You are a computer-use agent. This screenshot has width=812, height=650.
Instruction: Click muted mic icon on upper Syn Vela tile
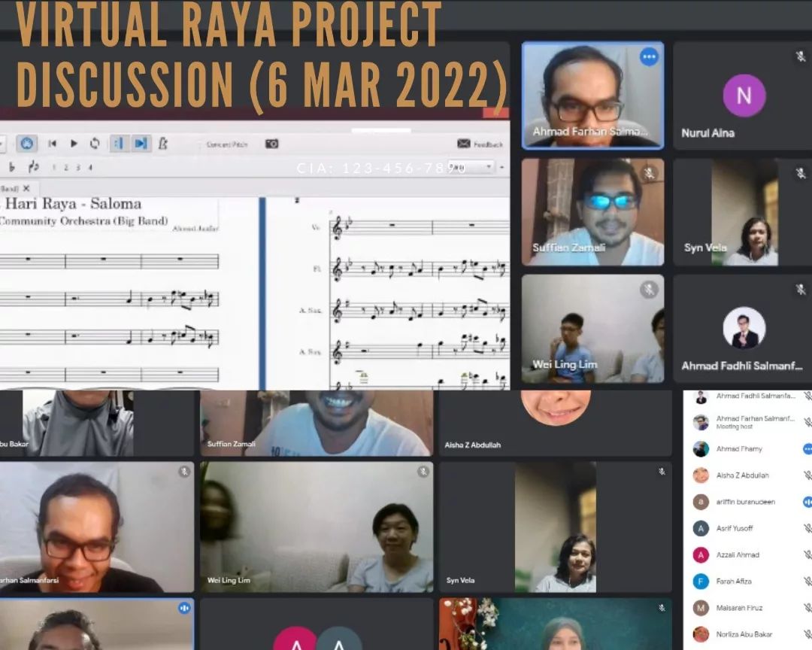coord(801,173)
